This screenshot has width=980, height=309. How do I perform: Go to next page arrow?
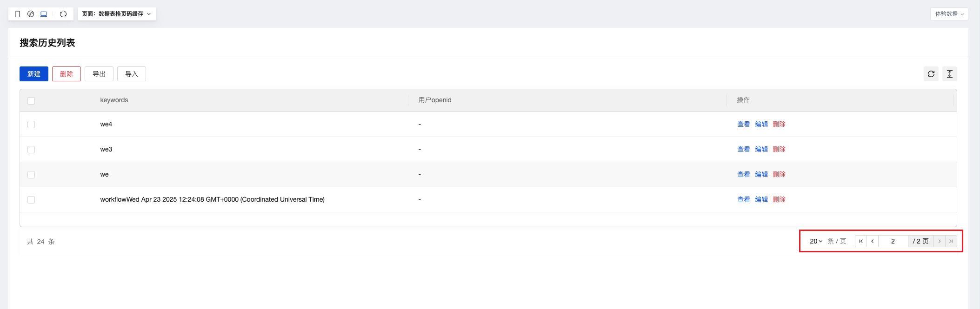(940, 241)
